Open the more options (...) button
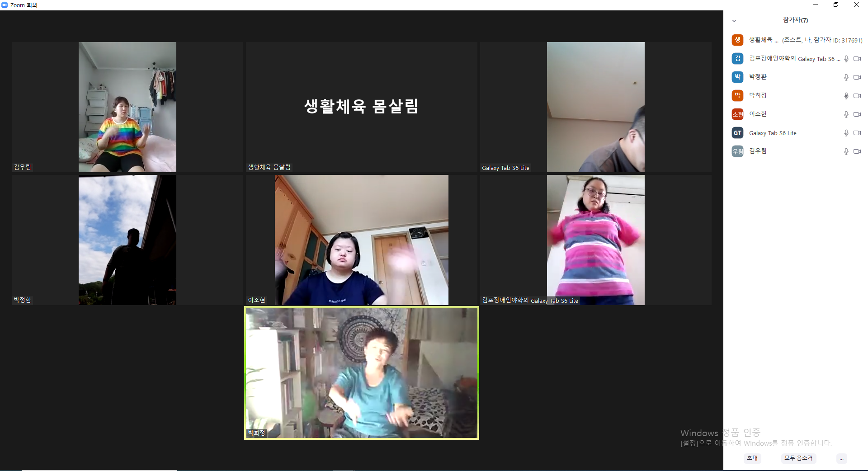The width and height of the screenshot is (868, 471). point(841,458)
